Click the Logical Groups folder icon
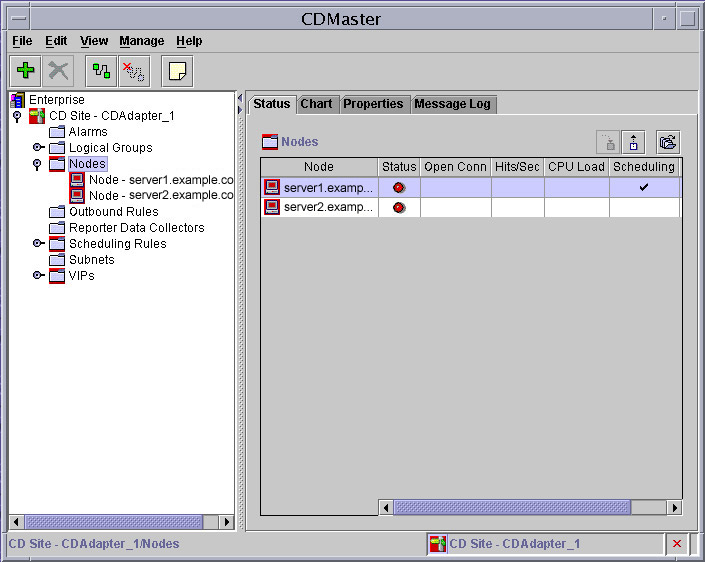 (57, 148)
